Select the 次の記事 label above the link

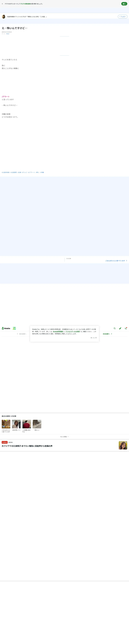69,258
